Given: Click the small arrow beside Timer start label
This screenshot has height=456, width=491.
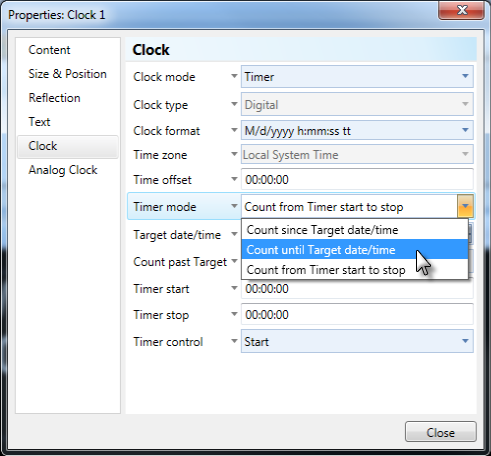Looking at the screenshot, I should point(234,288).
